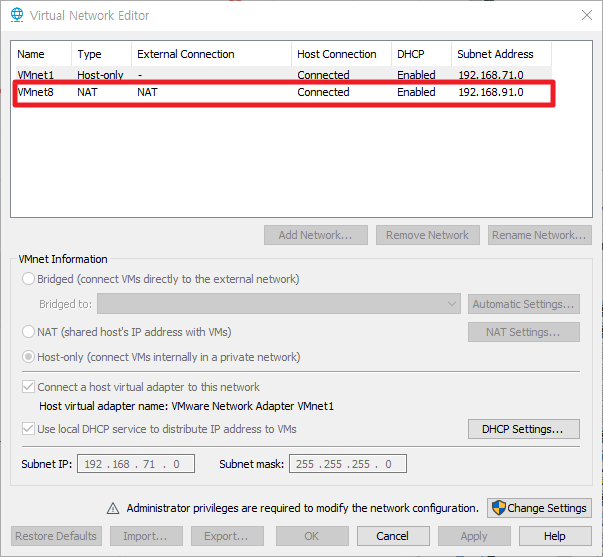Click the 192.168.91.0 subnet address cell
The image size is (603, 557).
pos(491,92)
